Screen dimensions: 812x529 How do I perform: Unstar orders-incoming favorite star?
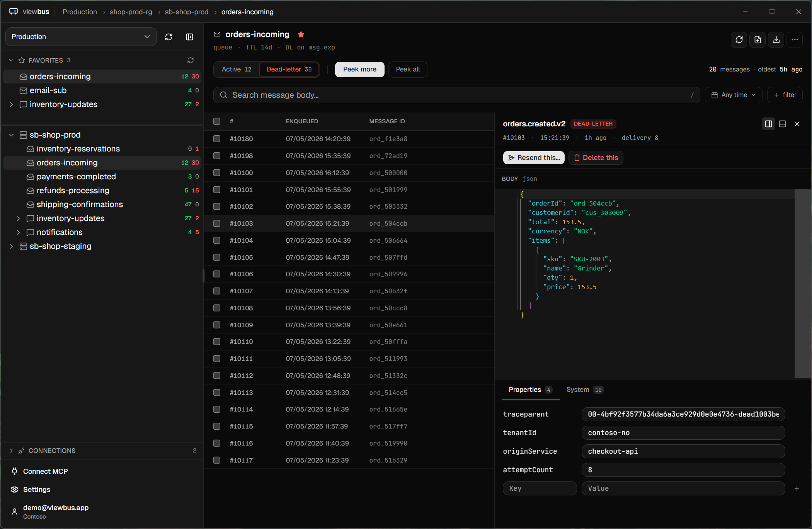click(301, 34)
